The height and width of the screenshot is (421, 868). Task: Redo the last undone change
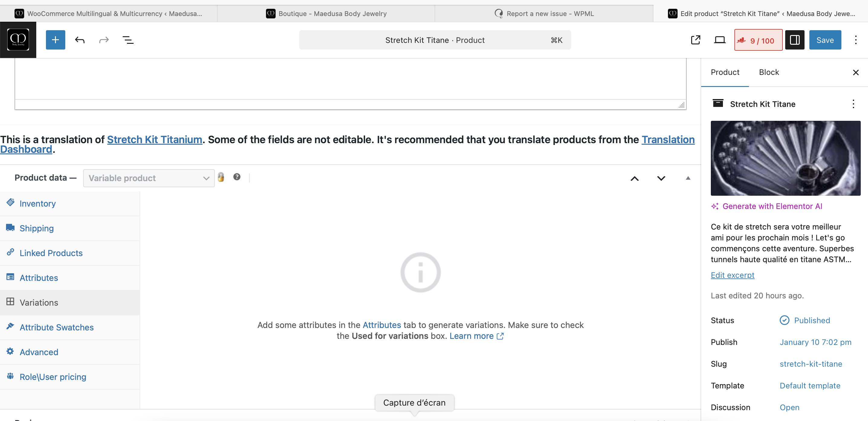click(x=104, y=40)
